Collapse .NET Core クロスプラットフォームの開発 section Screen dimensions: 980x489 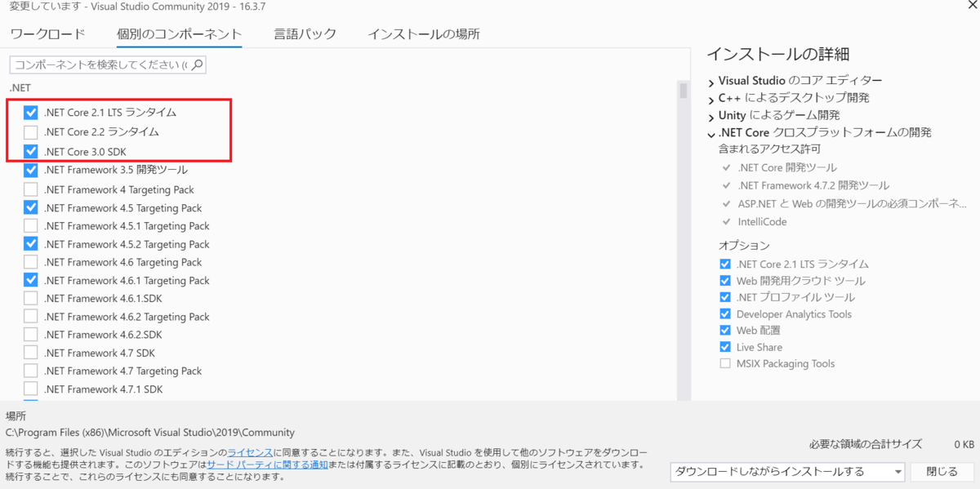pyautogui.click(x=711, y=134)
